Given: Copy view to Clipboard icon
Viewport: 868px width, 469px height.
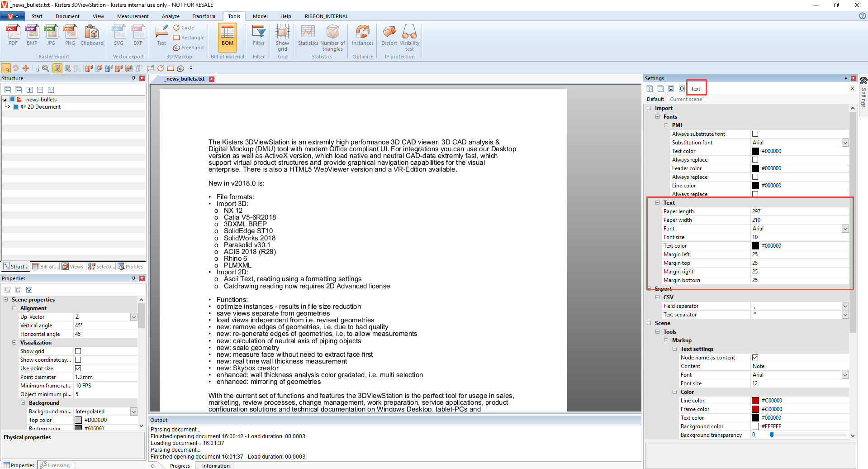Looking at the screenshot, I should [x=92, y=35].
